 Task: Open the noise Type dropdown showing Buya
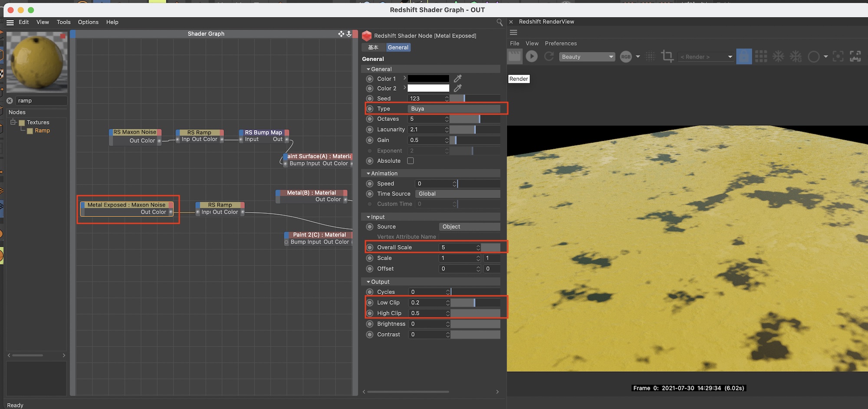pyautogui.click(x=454, y=108)
